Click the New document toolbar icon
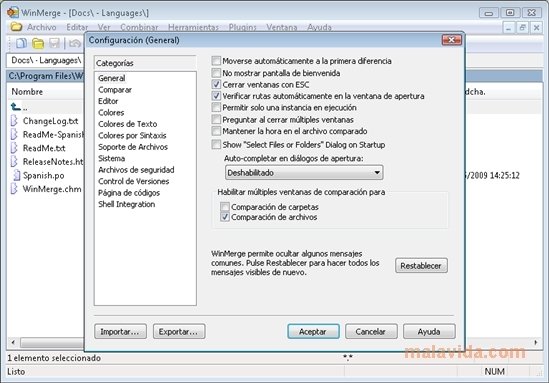The width and height of the screenshot is (549, 383). point(21,43)
